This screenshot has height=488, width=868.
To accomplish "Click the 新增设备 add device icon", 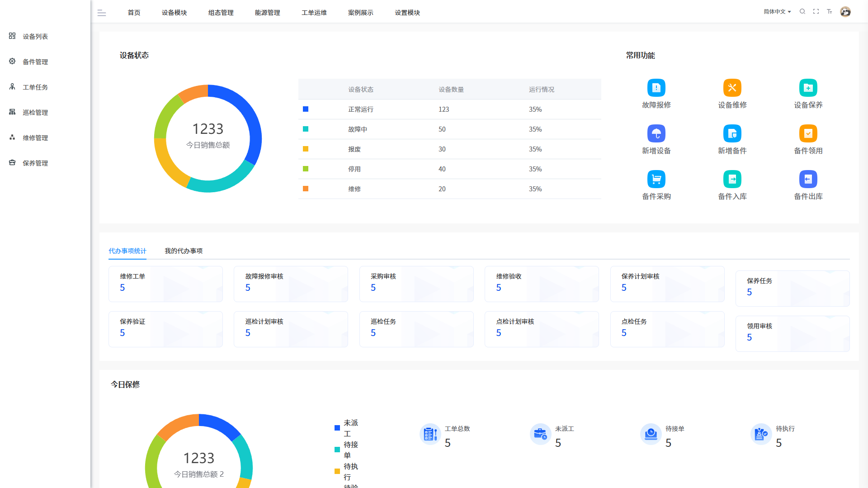I will tap(656, 133).
